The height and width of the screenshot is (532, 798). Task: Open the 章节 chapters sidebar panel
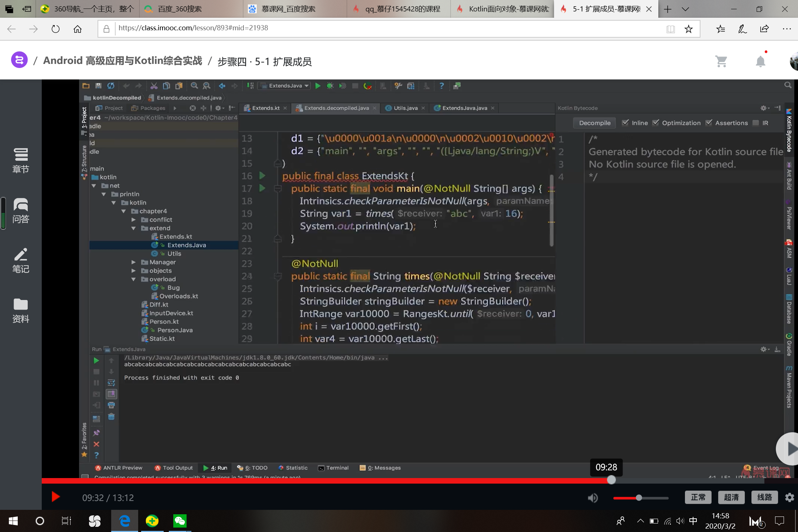tap(21, 160)
